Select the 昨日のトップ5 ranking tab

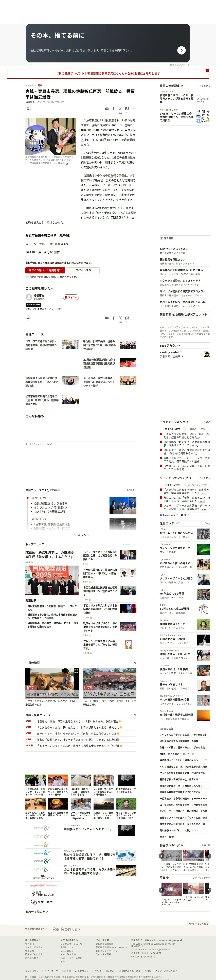tap(197, 429)
